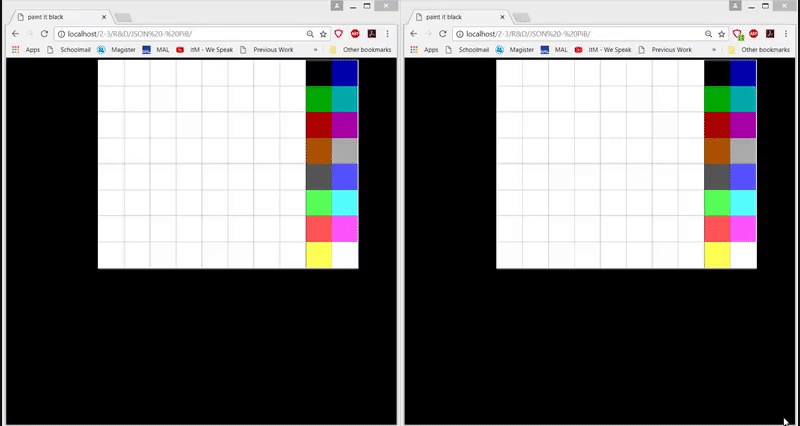Screen dimensions: 800x426
Task: Open the red shield extension in the left window
Action: (x=339, y=34)
